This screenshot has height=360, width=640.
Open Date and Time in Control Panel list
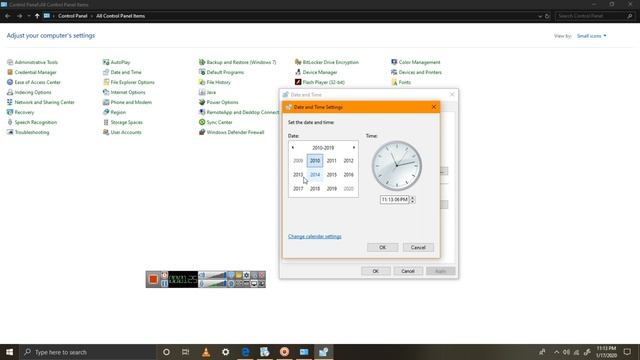coord(122,72)
